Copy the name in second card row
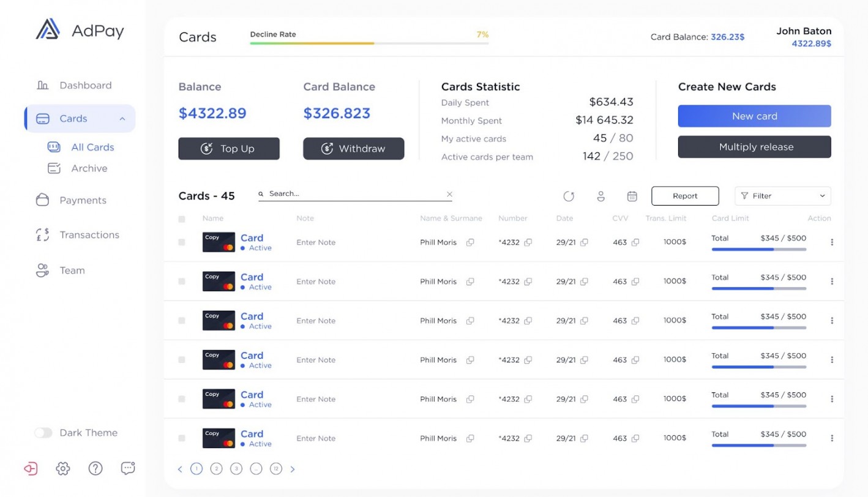Screen dimensions: 868x497 coord(470,282)
